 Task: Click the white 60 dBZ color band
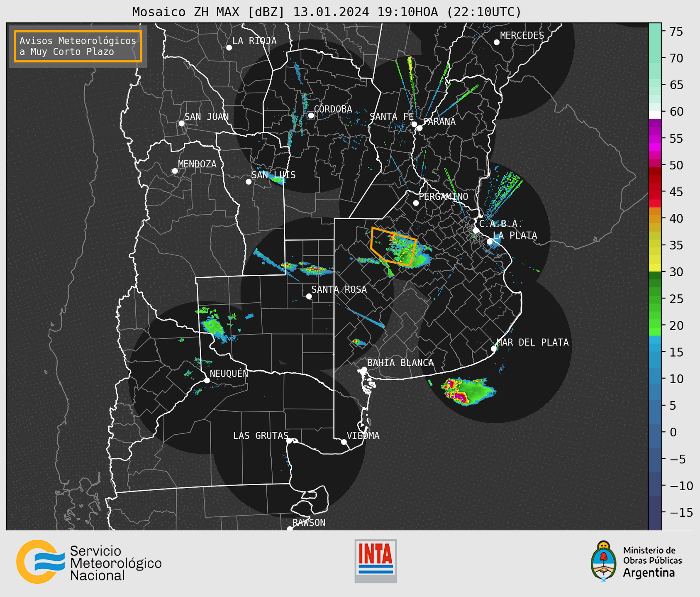pyautogui.click(x=655, y=115)
